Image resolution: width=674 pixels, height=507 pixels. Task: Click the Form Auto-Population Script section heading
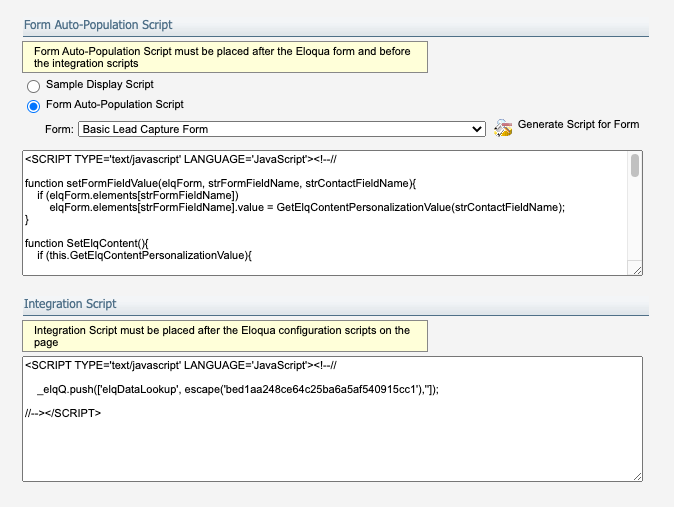pyautogui.click(x=98, y=25)
